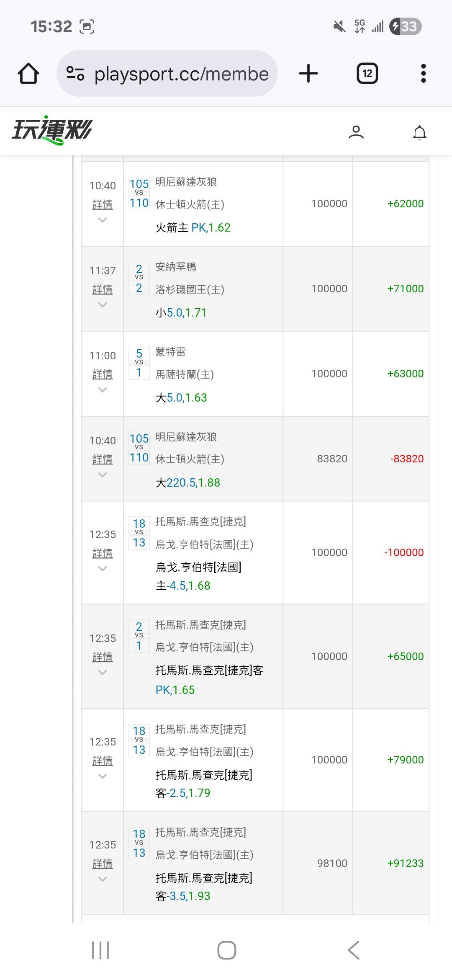Expand the 11:37 安納罕鴨 row chevron
Image resolution: width=452 pixels, height=980 pixels.
click(x=103, y=305)
